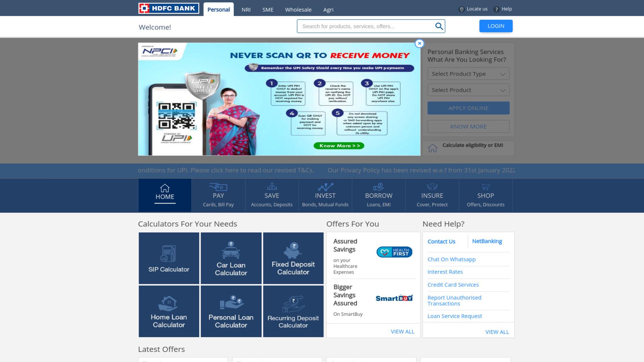Screen dimensions: 644x362
Task: Switch to the NRI tab
Action: [x=246, y=10]
